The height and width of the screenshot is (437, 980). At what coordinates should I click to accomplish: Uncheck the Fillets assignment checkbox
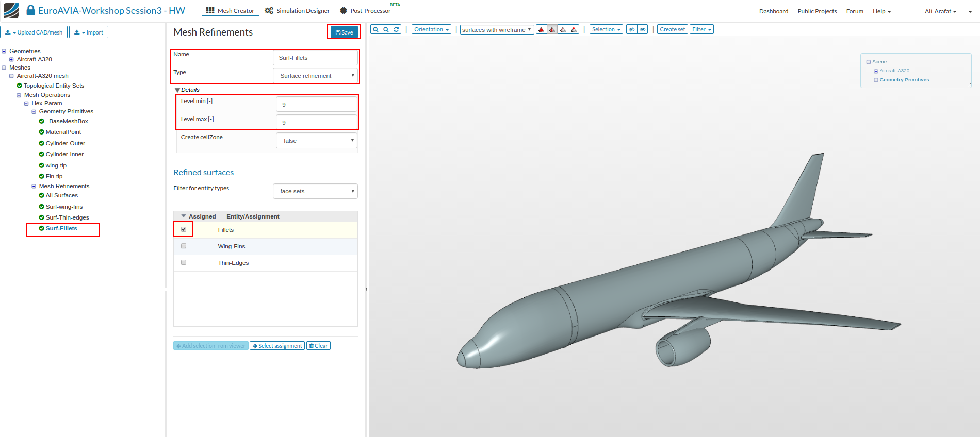click(x=184, y=229)
